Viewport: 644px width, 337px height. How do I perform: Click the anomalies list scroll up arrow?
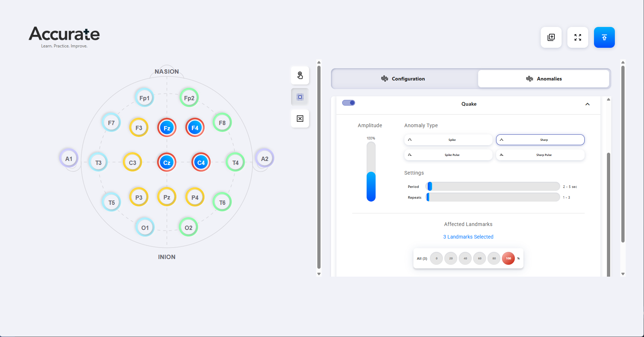click(x=608, y=100)
